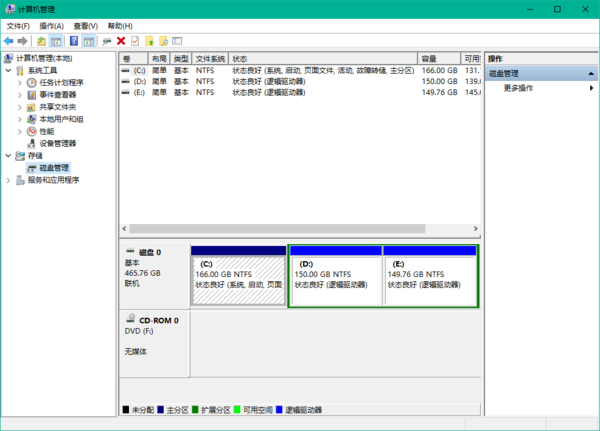The width and height of the screenshot is (600, 431).
Task: Click the Forward arrow in toolbar
Action: click(23, 41)
